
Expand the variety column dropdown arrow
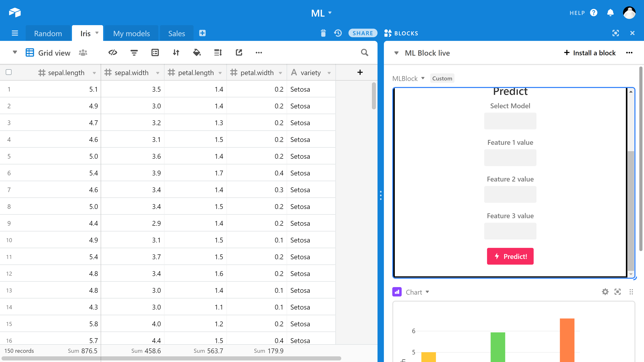point(329,73)
